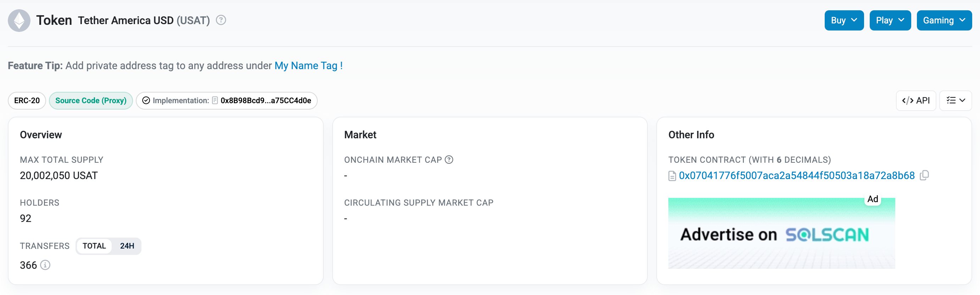
Task: Click the document icon before the implementation address
Action: click(215, 100)
